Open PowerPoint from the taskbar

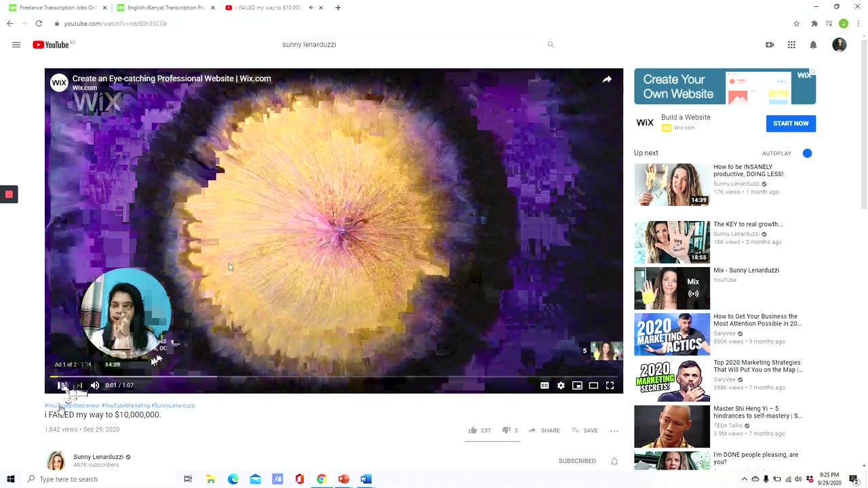click(344, 479)
